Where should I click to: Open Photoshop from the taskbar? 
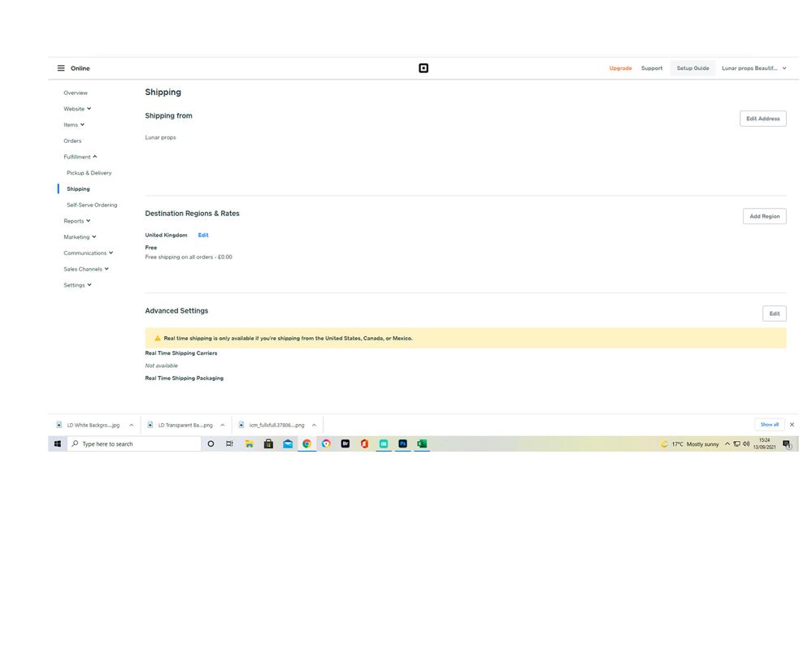pos(402,444)
